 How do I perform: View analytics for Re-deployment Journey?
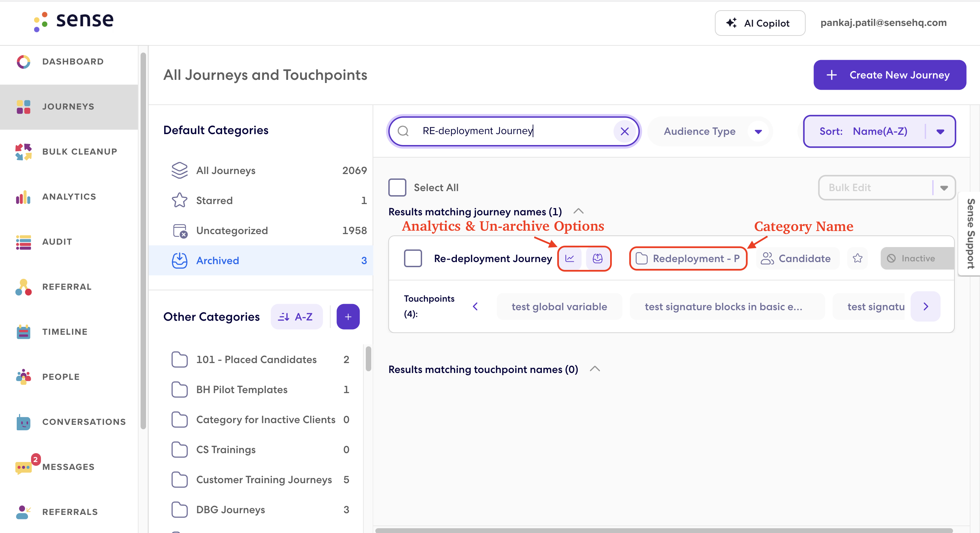point(570,259)
